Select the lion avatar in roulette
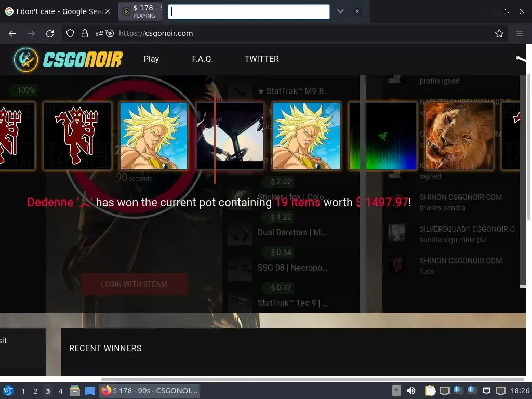The width and height of the screenshot is (532, 399). [459, 136]
